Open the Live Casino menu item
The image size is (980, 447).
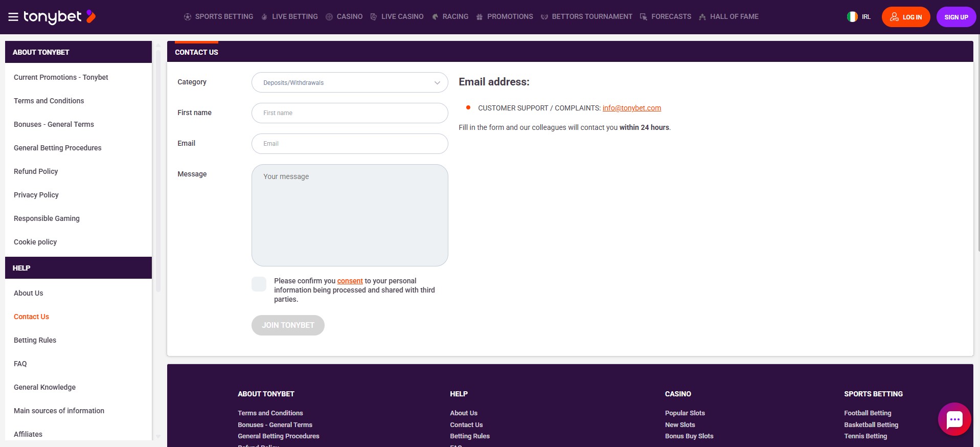pyautogui.click(x=402, y=17)
